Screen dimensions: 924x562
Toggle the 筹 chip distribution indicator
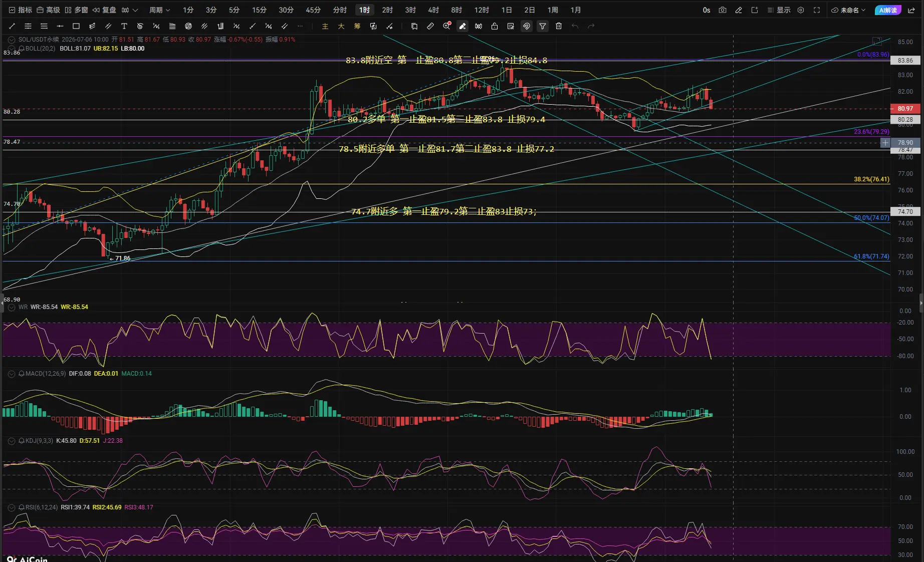click(x=357, y=26)
